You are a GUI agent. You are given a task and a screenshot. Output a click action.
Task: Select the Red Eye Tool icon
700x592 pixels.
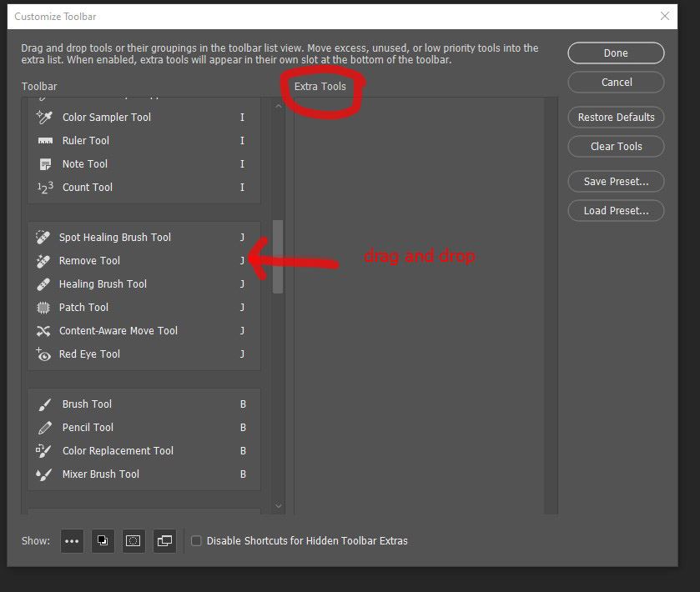43,354
